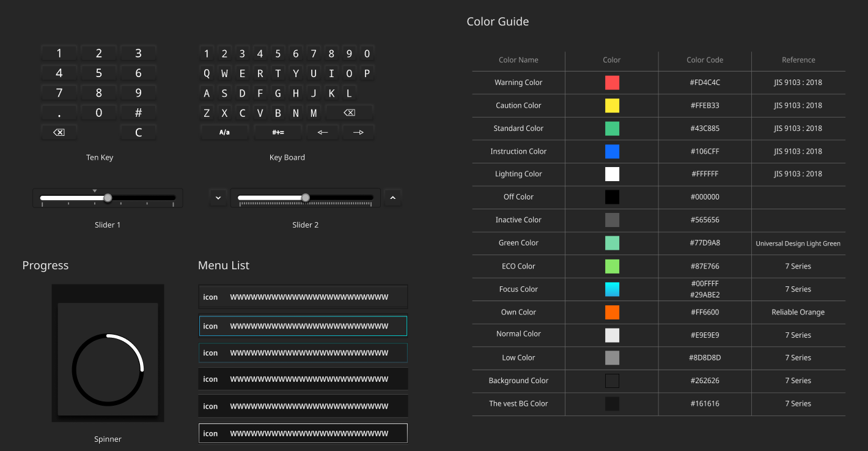Screen dimensions: 868x451
Task: Click the Slider 1 handle knob
Action: pyautogui.click(x=108, y=198)
